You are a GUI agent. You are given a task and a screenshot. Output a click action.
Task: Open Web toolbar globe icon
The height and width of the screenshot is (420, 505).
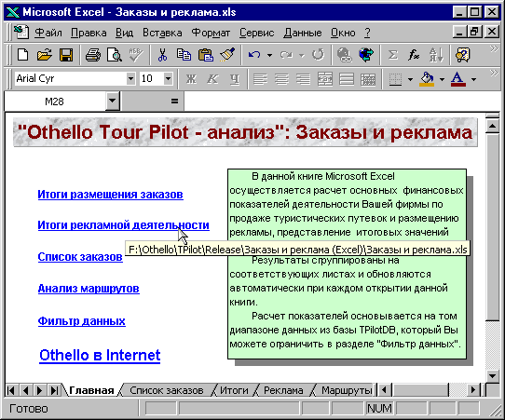(366, 55)
